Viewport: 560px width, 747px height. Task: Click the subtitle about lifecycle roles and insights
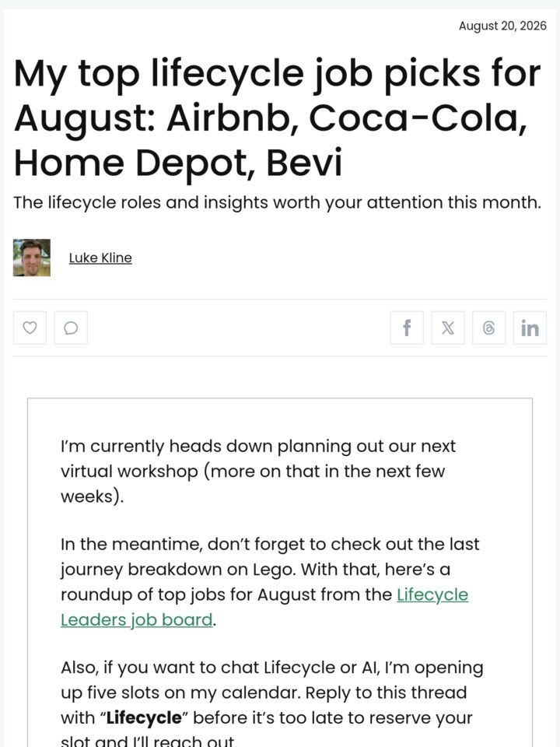pos(277,202)
